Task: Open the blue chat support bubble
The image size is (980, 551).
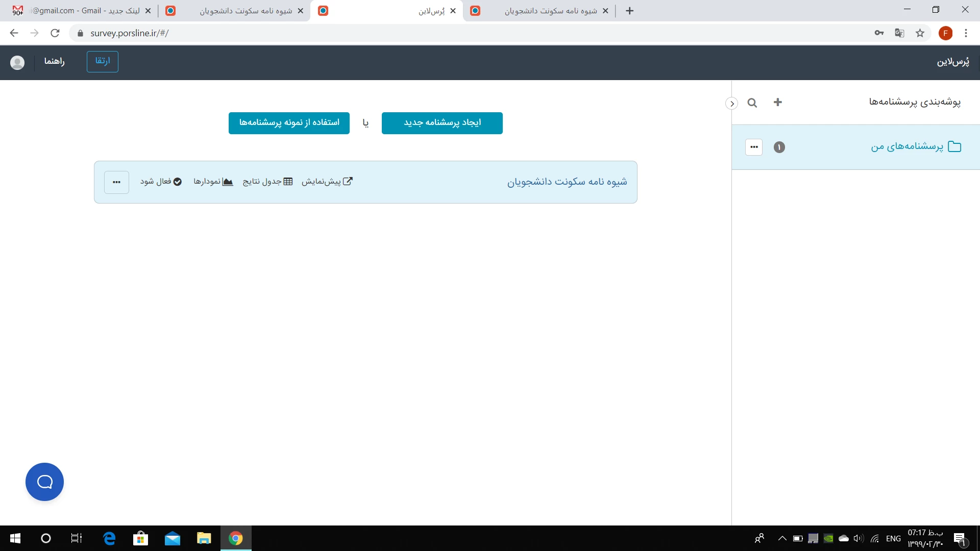Action: pyautogui.click(x=44, y=482)
